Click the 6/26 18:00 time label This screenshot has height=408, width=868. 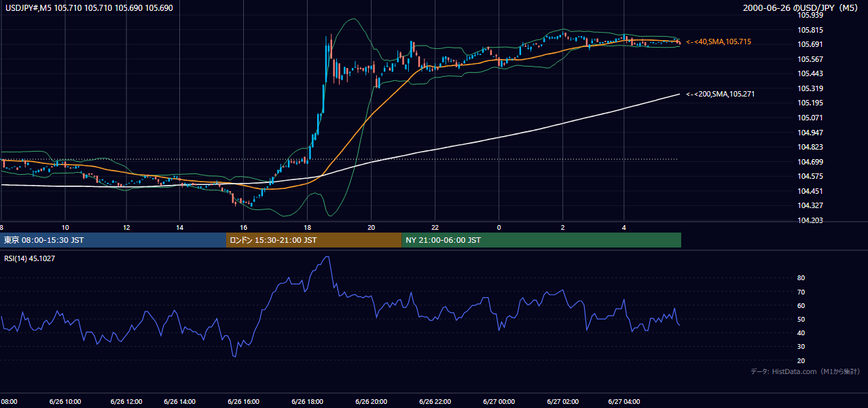307,401
